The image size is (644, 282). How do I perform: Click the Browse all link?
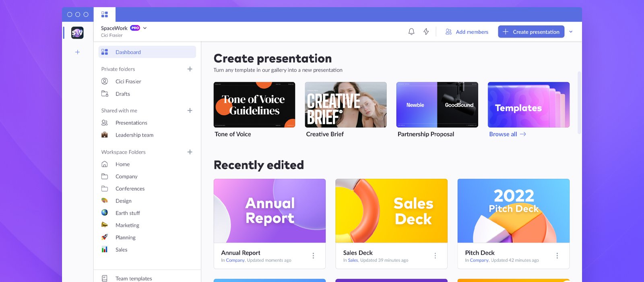pyautogui.click(x=508, y=134)
